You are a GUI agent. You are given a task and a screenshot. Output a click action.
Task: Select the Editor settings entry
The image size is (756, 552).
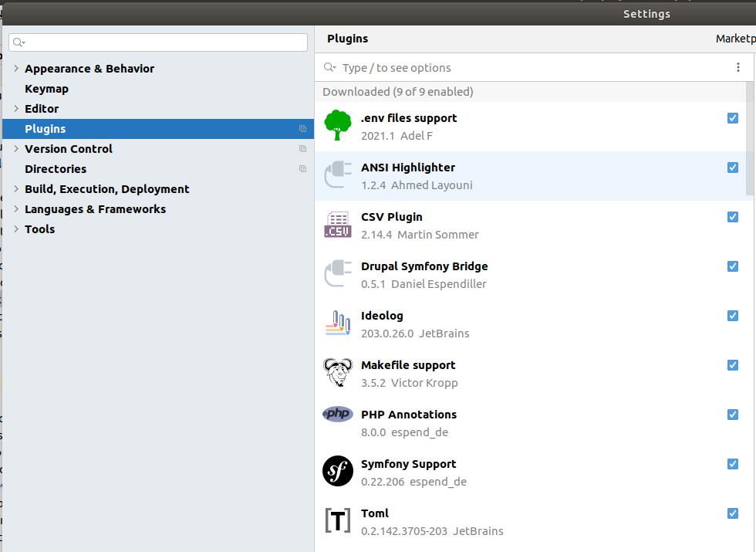pos(42,109)
